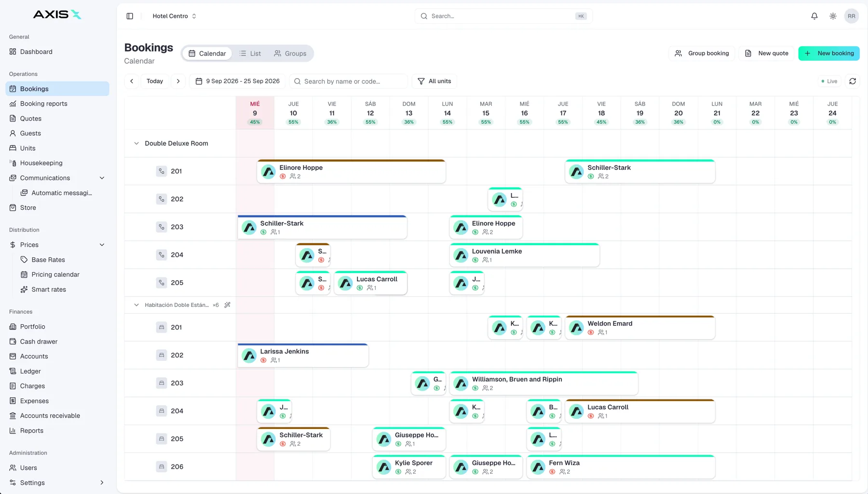Screen dimensions: 868x494
Task: Switch to the Groups tab
Action: [290, 54]
